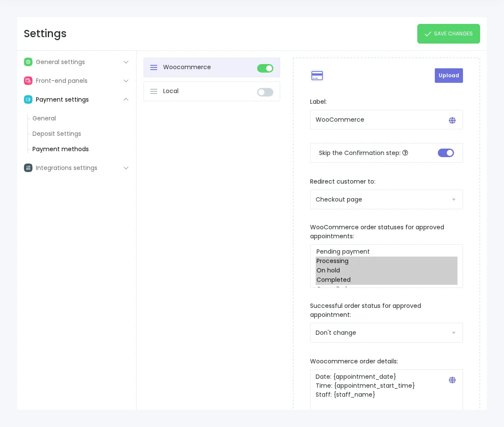The width and height of the screenshot is (504, 427).
Task: Click globe translate icon in order details
Action: coord(452,380)
